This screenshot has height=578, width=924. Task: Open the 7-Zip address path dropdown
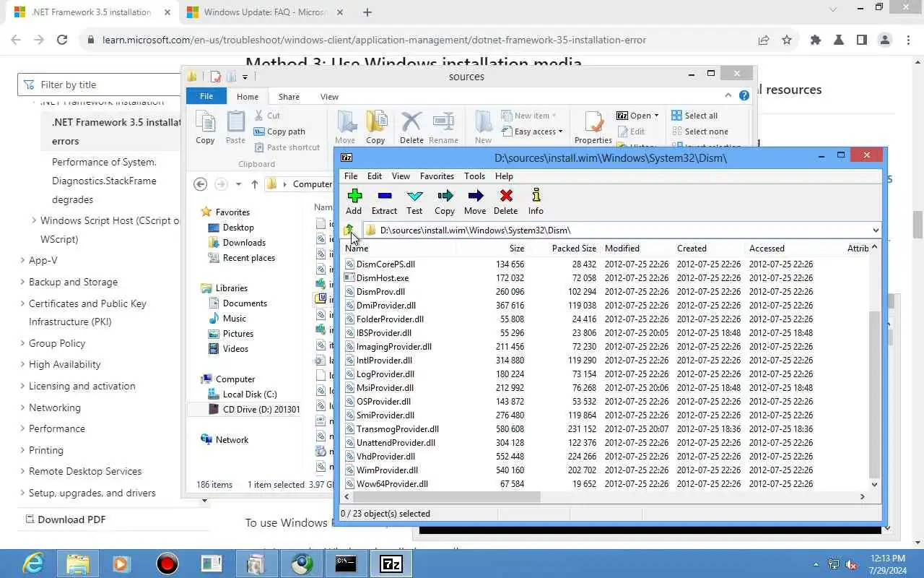click(876, 230)
